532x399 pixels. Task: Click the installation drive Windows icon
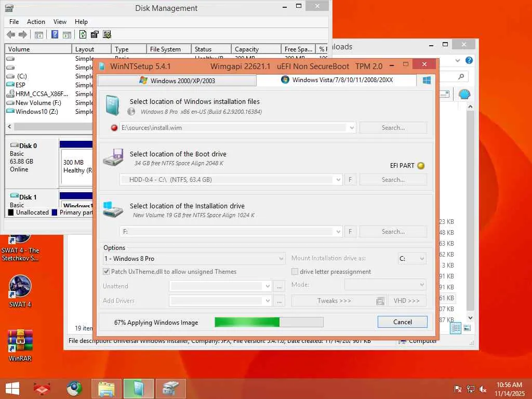113,209
